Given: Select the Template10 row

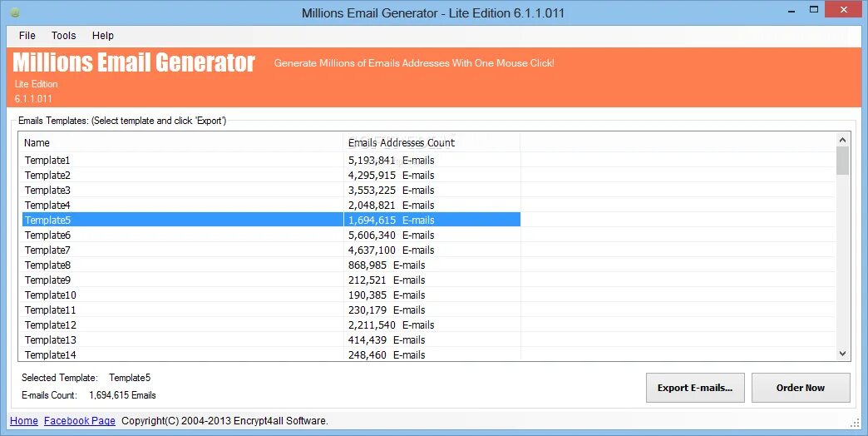Looking at the screenshot, I should click(x=271, y=295).
